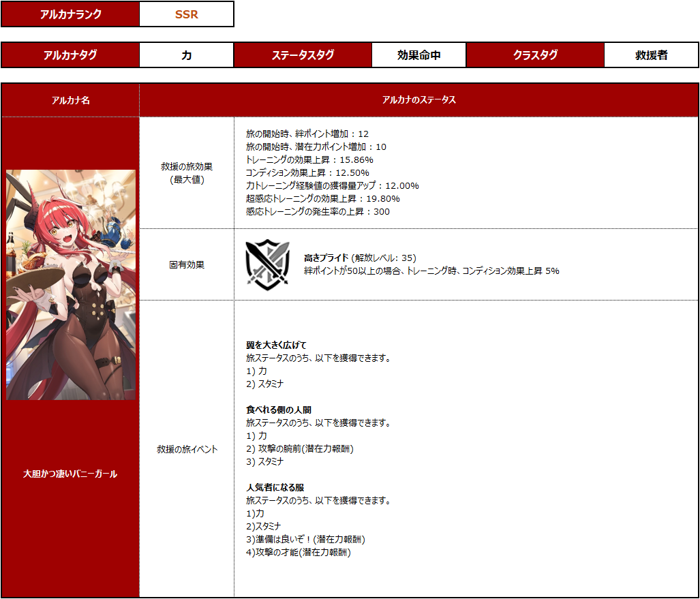This screenshot has width=700, height=599.
Task: Click the event title 翼を大きく広げて
Action: 276,345
